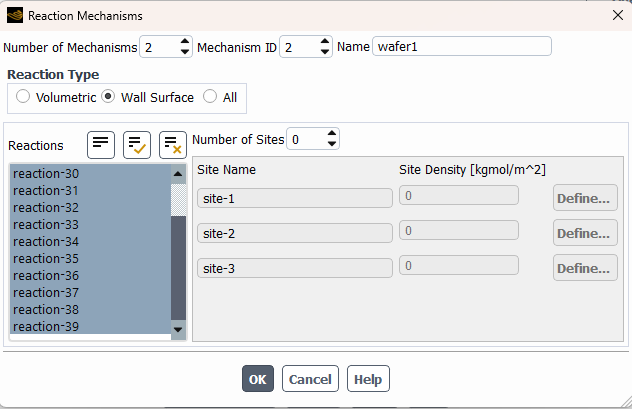Click the reactions list scrollbar thumb

click(x=178, y=268)
